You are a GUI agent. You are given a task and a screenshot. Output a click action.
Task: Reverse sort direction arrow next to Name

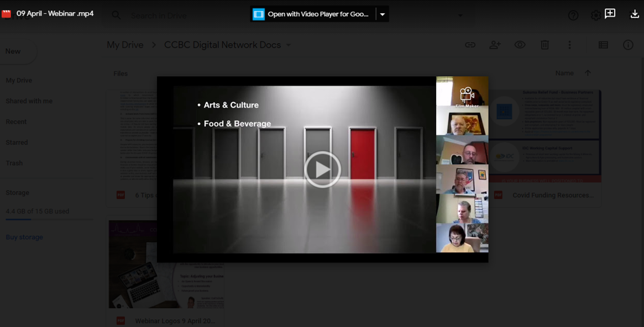588,73
